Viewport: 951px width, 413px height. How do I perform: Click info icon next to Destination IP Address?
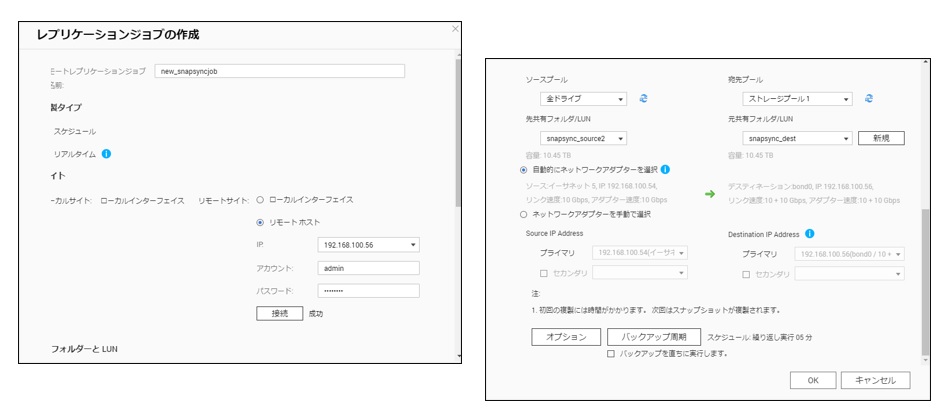(809, 234)
